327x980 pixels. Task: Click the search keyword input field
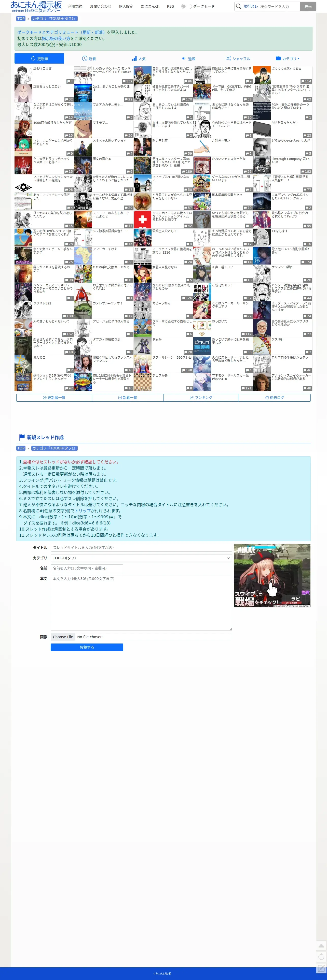(x=279, y=6)
